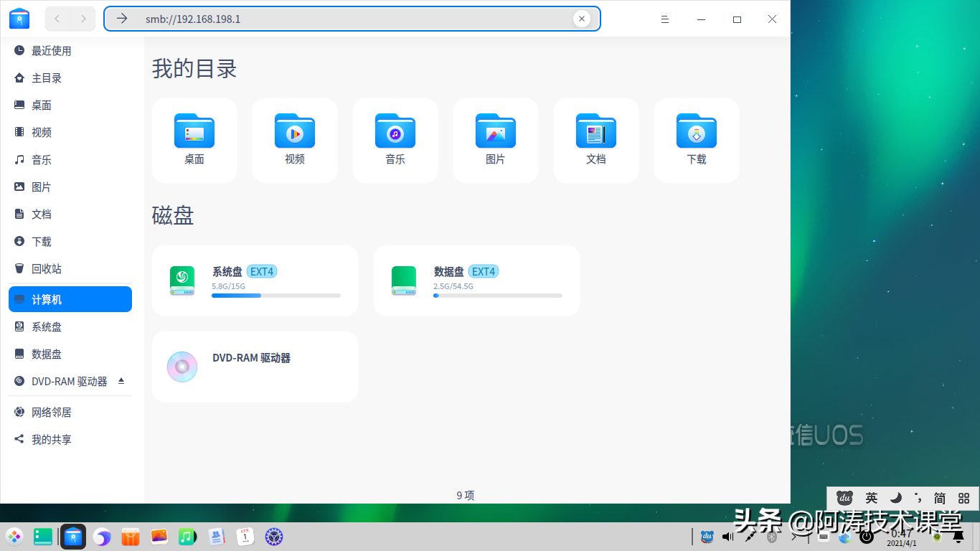This screenshot has width=980, height=551.
Task: Click the 系统盘 usage progress bar
Action: pos(276,296)
